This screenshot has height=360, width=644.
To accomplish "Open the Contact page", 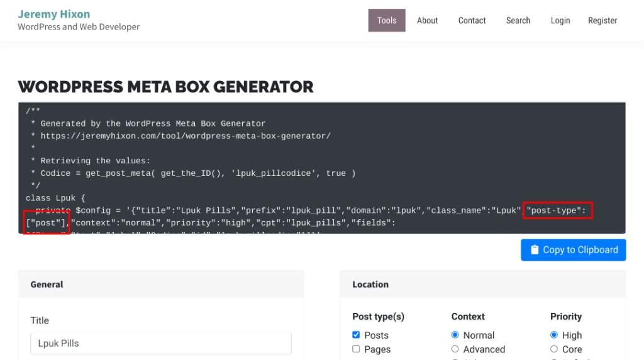I will click(472, 21).
